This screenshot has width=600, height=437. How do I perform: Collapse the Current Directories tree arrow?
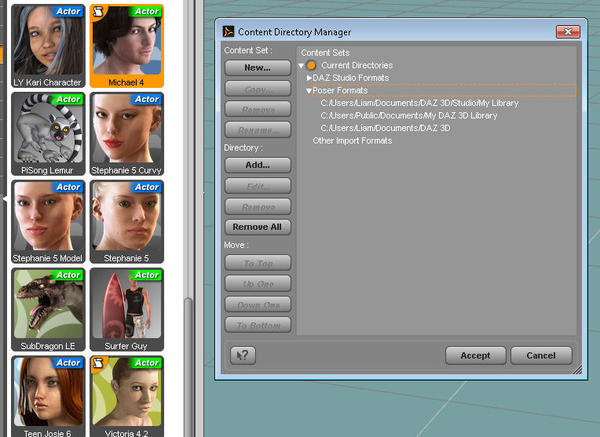point(301,66)
